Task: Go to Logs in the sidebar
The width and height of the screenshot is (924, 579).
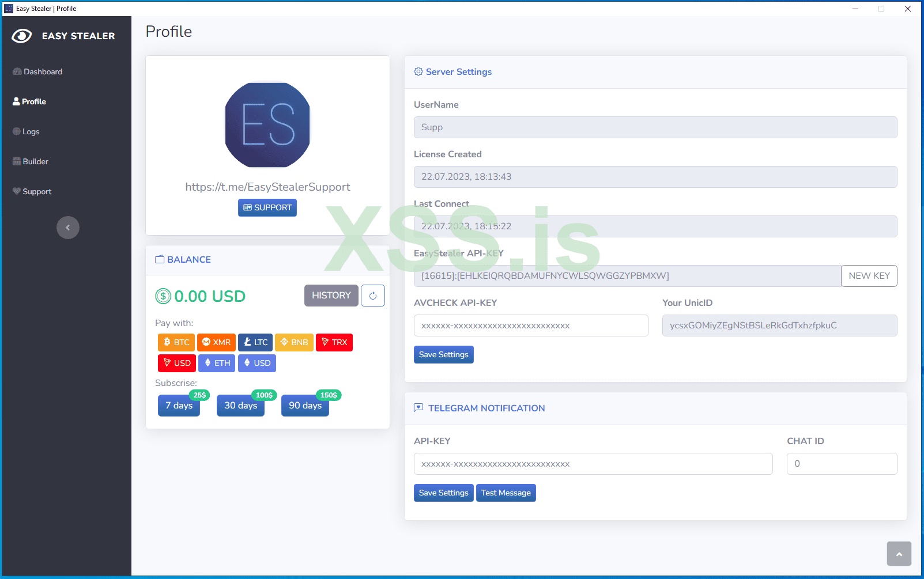Action: click(x=26, y=131)
